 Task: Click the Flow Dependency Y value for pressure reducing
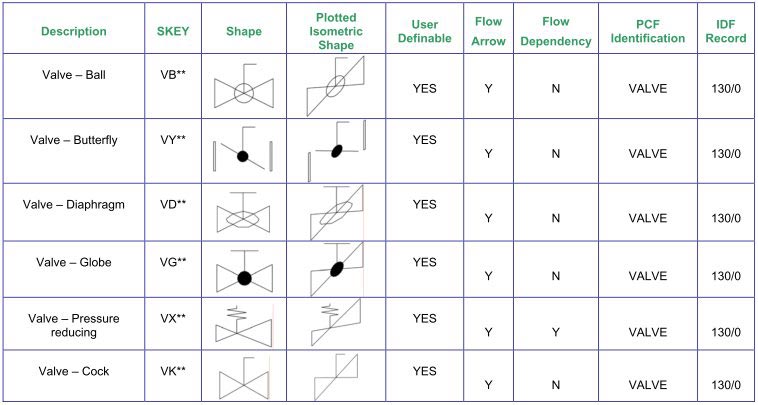(x=556, y=331)
